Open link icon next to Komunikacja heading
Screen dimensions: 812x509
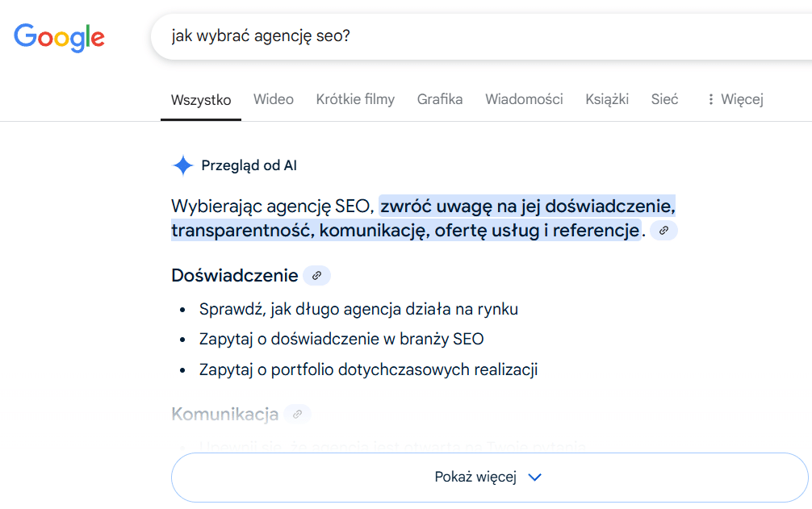click(x=297, y=415)
